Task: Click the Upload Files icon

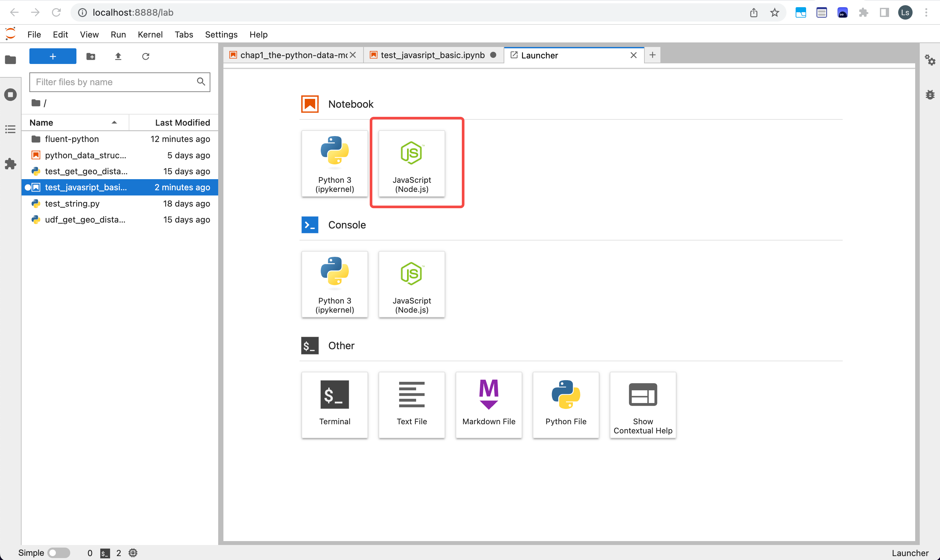Action: pyautogui.click(x=118, y=56)
